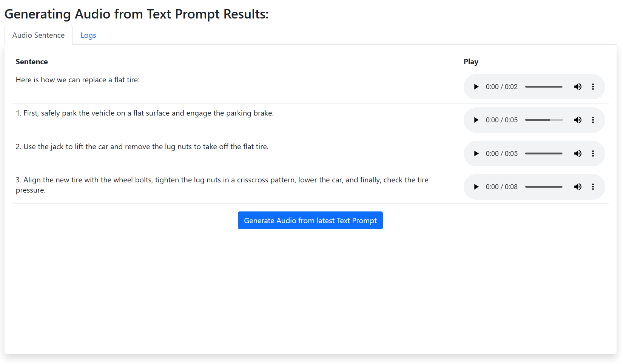This screenshot has height=364, width=623.
Task: Click the sentence starting '3. Align the new tire'
Action: (x=222, y=185)
